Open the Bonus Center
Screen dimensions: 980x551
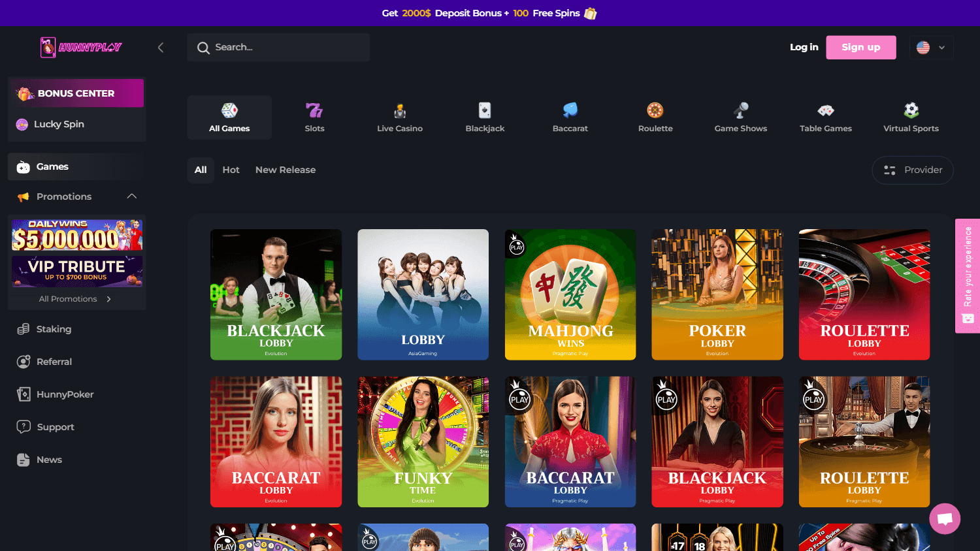click(x=76, y=93)
